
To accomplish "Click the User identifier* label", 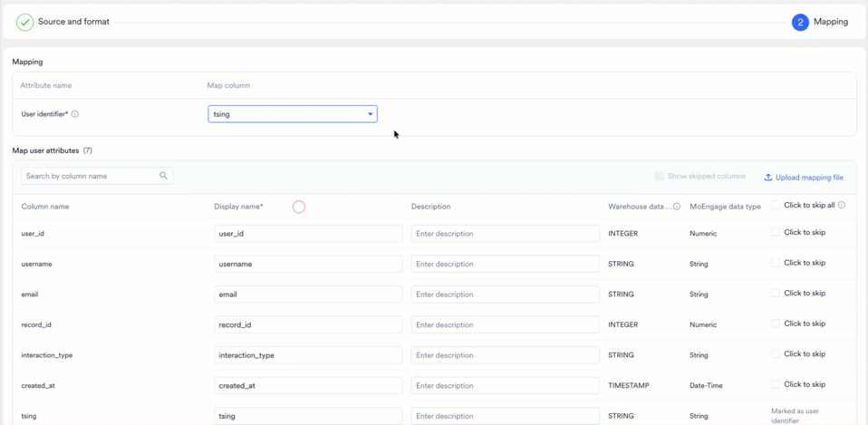I will click(x=44, y=114).
